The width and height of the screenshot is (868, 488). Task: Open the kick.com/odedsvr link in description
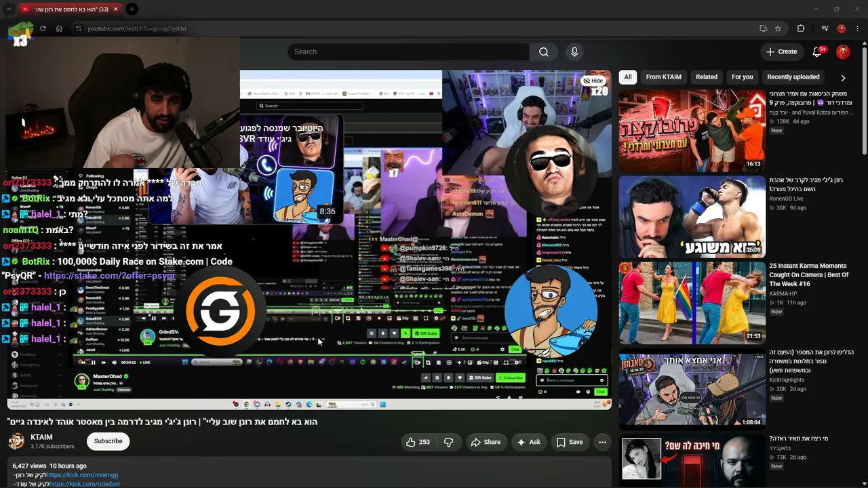point(85,484)
